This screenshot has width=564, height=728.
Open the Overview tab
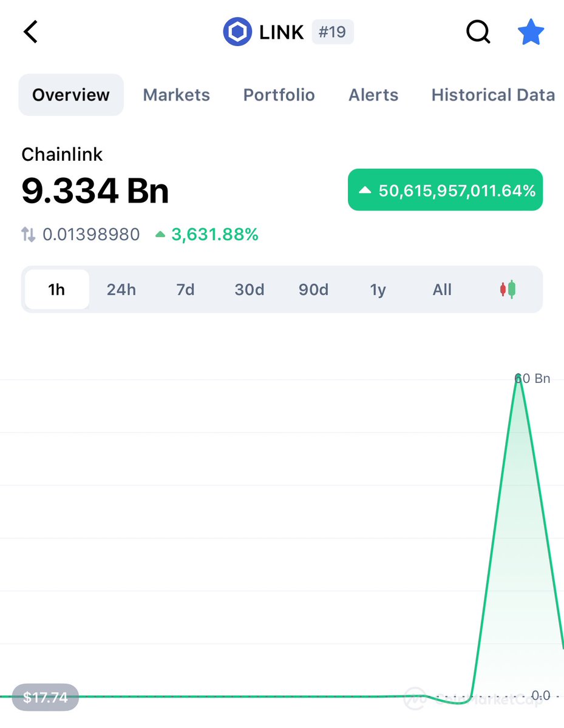pos(71,95)
